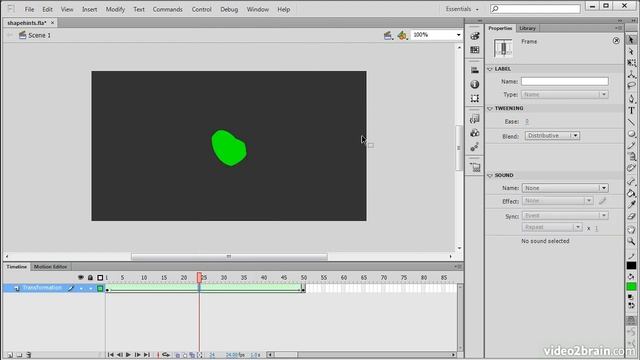The image size is (640, 360).
Task: Step forward one frame
Action: pyautogui.click(x=138, y=355)
